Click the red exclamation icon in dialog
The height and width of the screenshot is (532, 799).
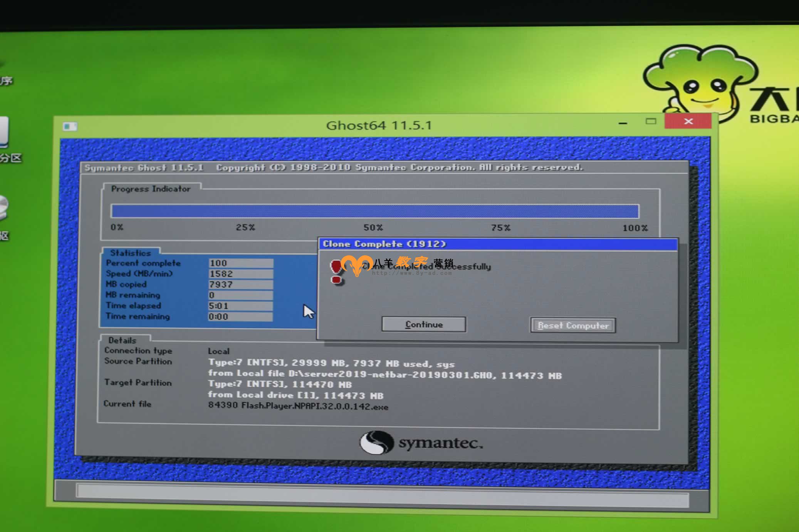pyautogui.click(x=337, y=272)
